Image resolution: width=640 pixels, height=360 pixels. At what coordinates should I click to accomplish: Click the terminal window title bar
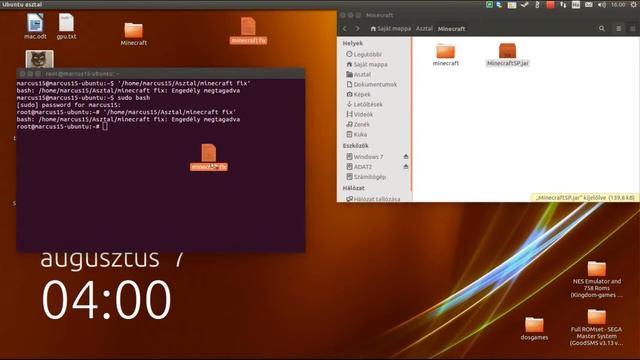(x=160, y=74)
